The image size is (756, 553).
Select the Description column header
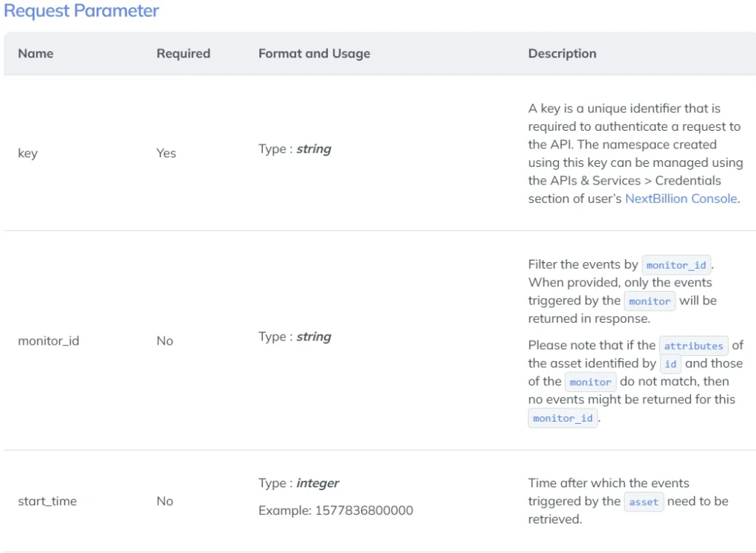[x=562, y=53]
